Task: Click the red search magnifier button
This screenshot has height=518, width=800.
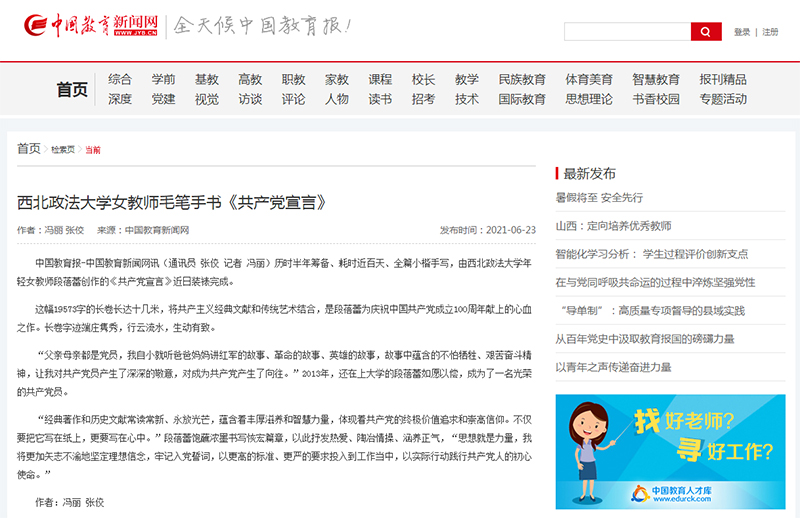Action: [706, 32]
